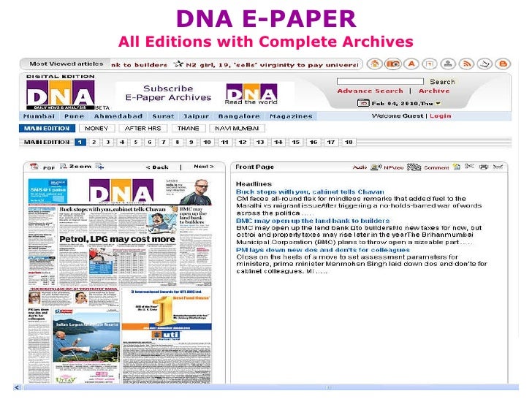Click the DNA Digital Edition logo

point(61,92)
